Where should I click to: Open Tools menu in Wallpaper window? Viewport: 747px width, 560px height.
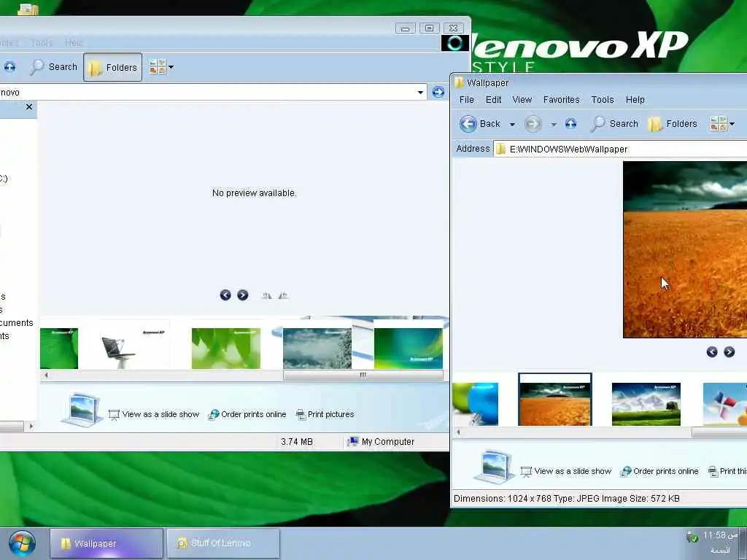click(603, 99)
